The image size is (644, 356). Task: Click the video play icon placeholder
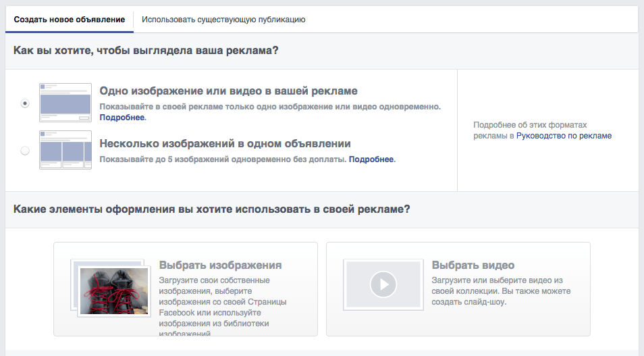383,284
